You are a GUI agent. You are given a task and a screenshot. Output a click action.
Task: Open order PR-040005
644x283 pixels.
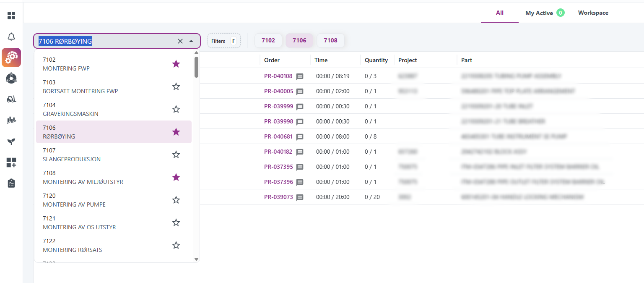coord(278,91)
